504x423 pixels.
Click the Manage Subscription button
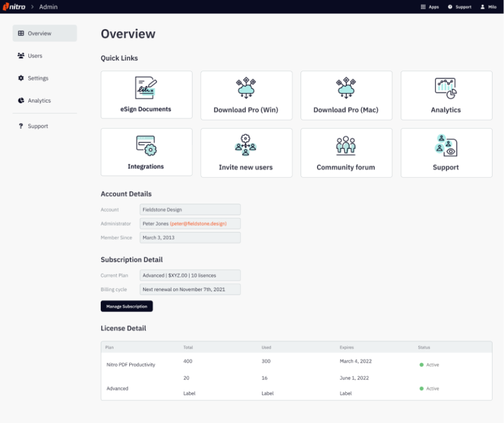pyautogui.click(x=127, y=306)
